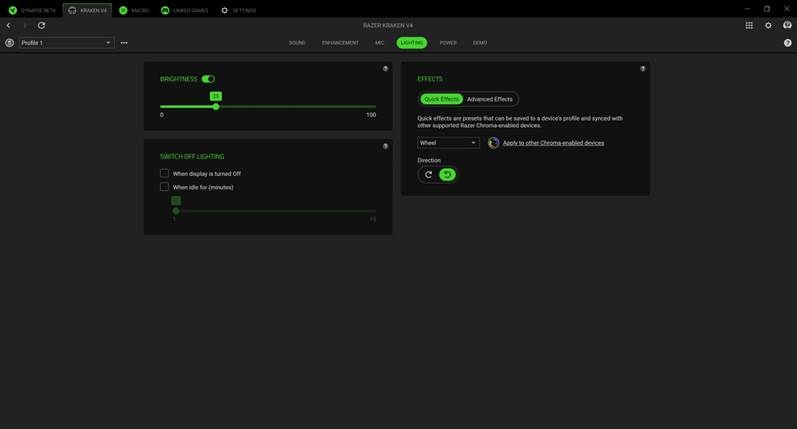Viewport: 797px width, 429px height.
Task: Switch to the Power section
Action: [x=448, y=43]
